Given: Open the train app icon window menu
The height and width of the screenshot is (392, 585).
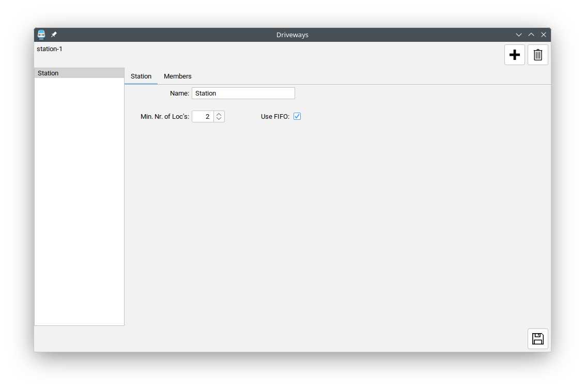Looking at the screenshot, I should tap(41, 35).
